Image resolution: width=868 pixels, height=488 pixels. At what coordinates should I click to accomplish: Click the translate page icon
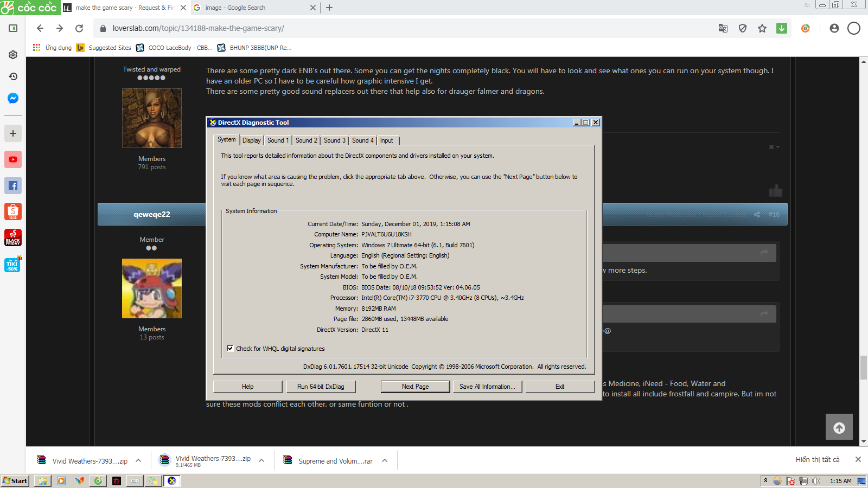[723, 28]
